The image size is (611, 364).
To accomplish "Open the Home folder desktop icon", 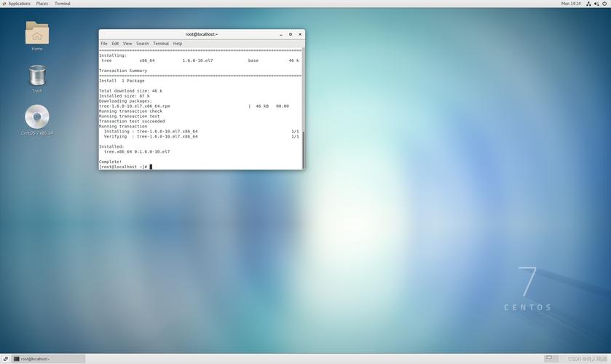I will 37,33.
